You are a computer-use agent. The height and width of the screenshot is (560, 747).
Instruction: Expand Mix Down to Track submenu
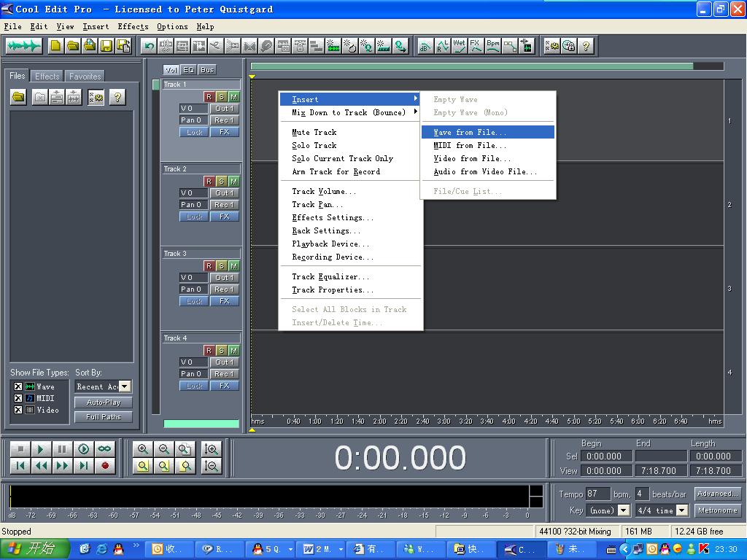tap(351, 112)
